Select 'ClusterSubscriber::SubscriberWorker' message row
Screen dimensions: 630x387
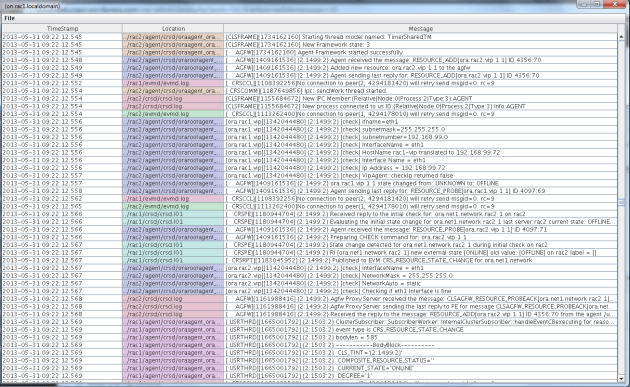point(420,322)
